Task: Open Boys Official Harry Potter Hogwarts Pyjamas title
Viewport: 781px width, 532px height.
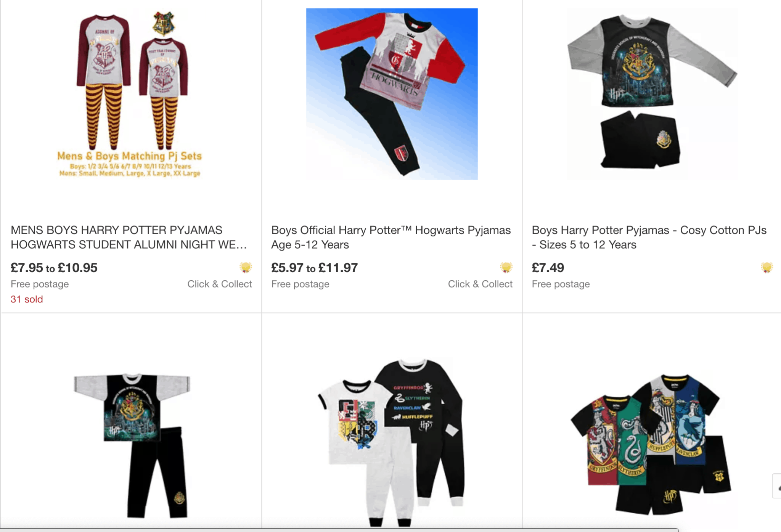Action: tap(391, 237)
